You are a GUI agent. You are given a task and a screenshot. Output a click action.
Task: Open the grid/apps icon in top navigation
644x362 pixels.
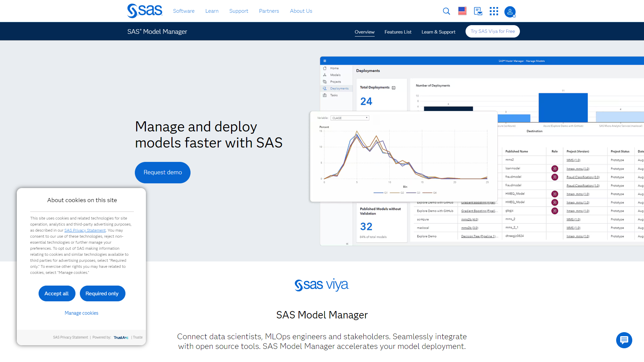494,11
